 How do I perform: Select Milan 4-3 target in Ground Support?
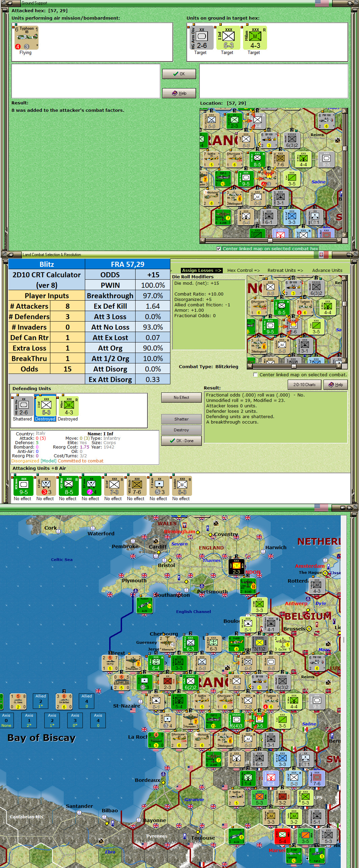255,38
